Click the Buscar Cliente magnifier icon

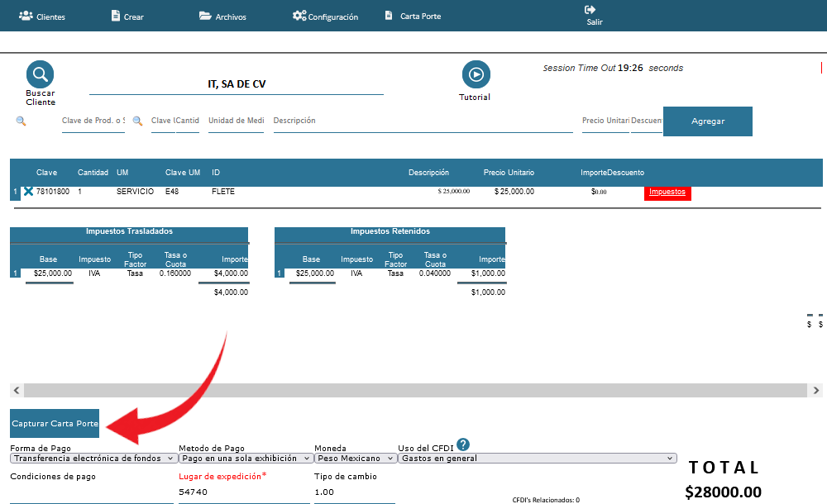[40, 74]
